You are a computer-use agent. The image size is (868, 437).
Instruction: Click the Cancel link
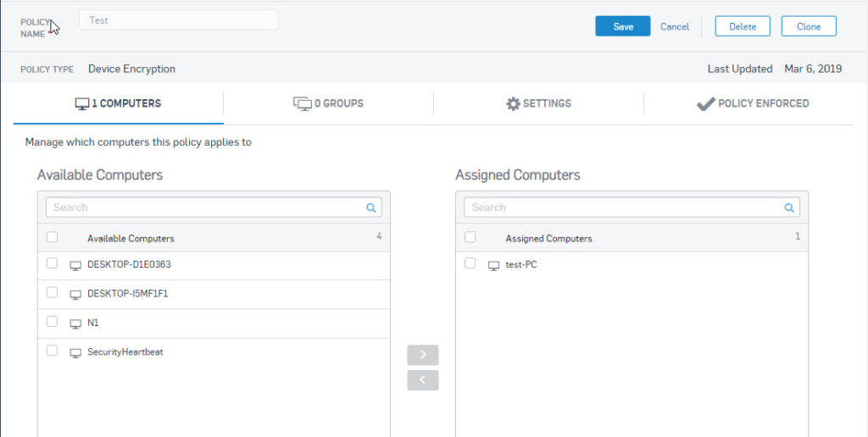point(675,26)
